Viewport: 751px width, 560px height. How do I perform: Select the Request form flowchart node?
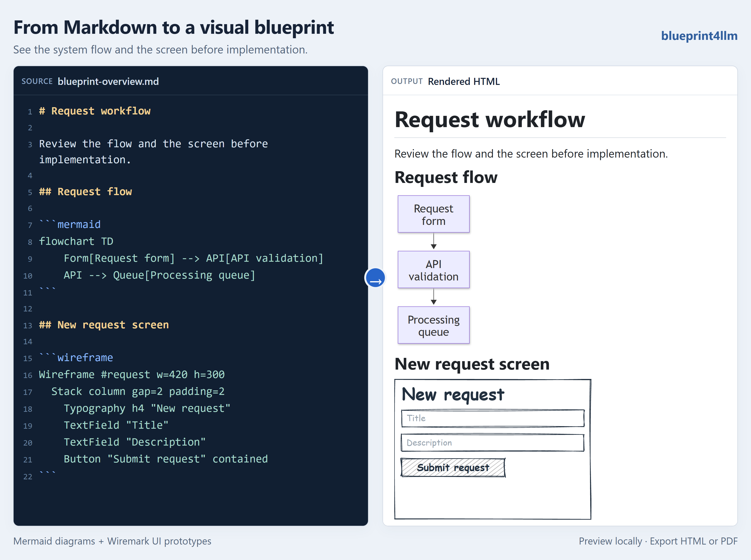(x=433, y=214)
